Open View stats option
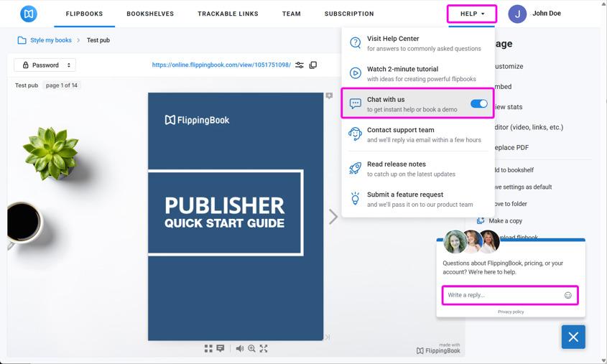Screen dimensions: 607x364 (509, 107)
